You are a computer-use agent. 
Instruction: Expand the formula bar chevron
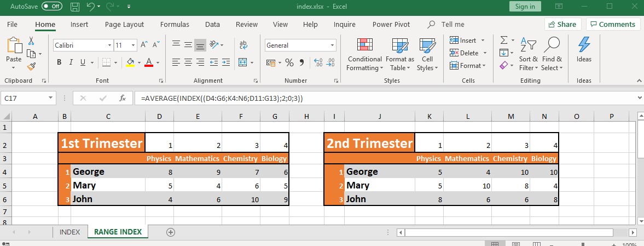(x=640, y=98)
